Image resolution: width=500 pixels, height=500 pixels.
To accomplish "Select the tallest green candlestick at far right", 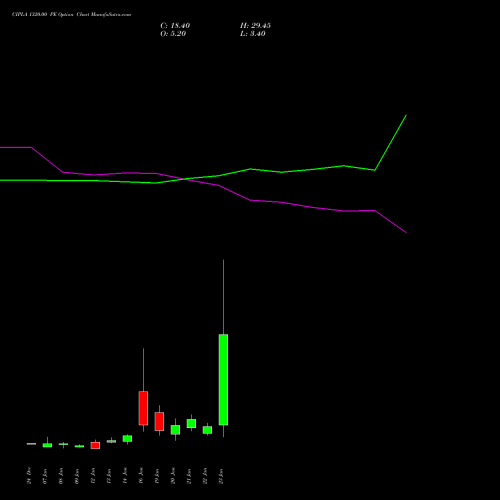I will 223,379.
